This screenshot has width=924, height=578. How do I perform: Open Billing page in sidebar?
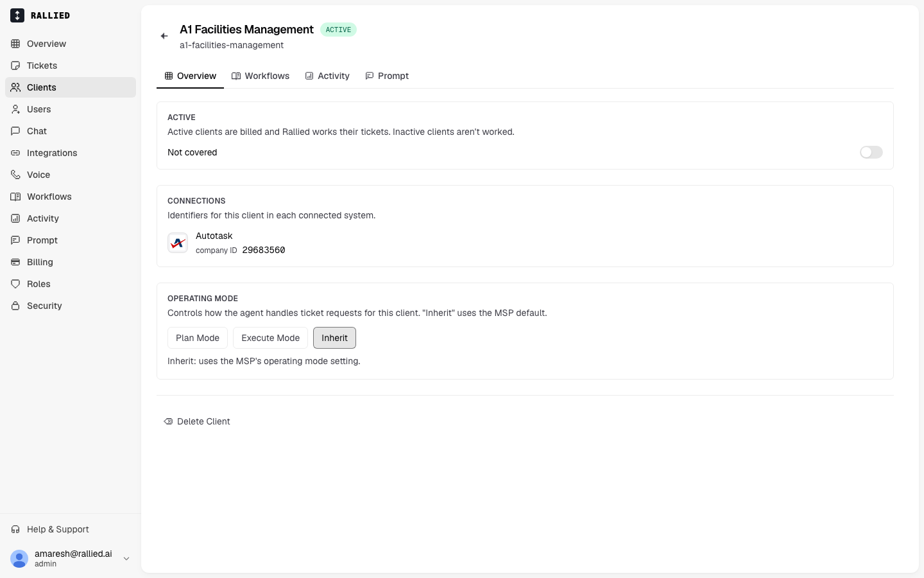coord(71,262)
